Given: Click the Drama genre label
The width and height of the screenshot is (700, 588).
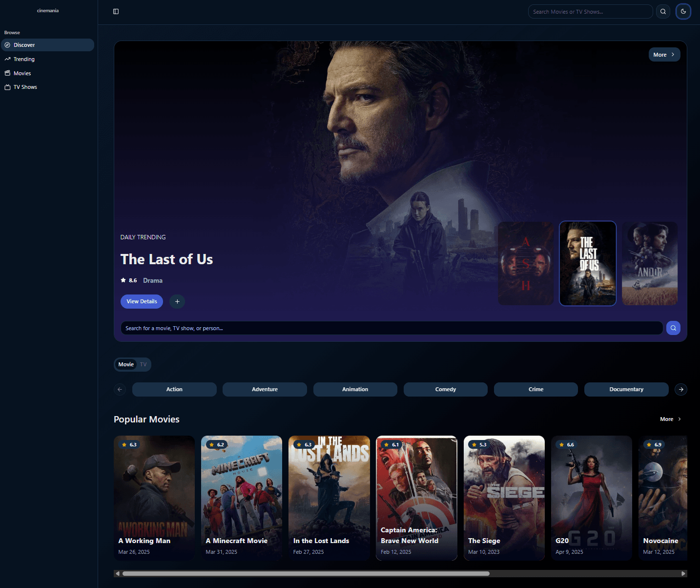Looking at the screenshot, I should point(153,280).
